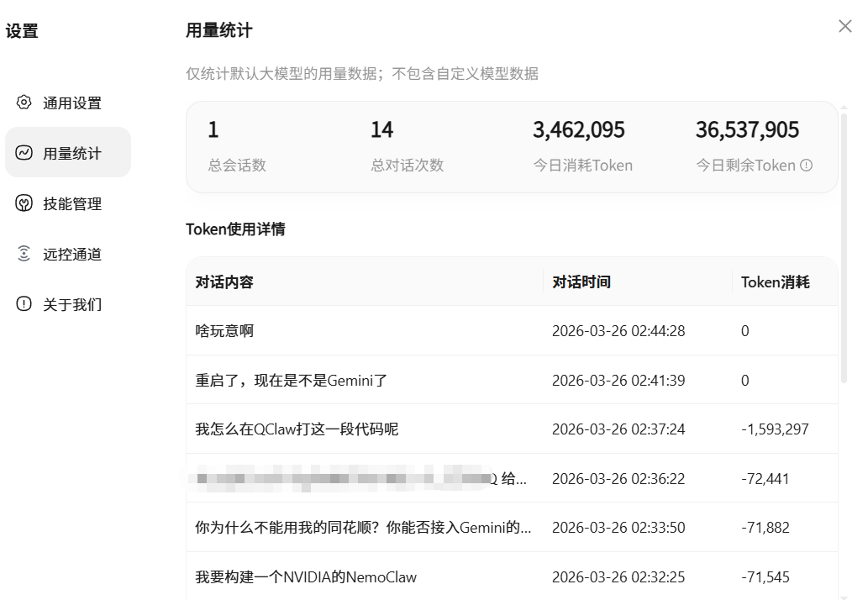Image resolution: width=868 pixels, height=600 pixels.
Task: Select row 重启了，现在是不是Gemini了
Action: tap(512, 380)
